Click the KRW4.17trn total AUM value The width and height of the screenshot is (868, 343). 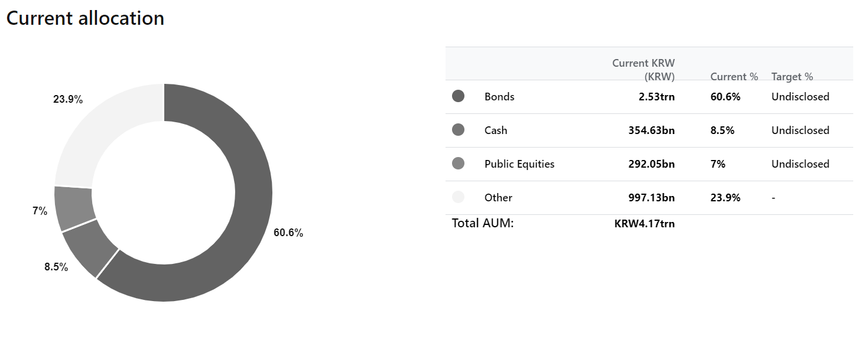click(645, 224)
